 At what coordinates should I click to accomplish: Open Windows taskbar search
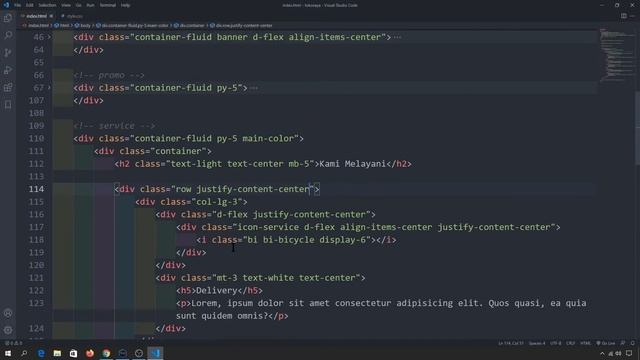(24, 353)
